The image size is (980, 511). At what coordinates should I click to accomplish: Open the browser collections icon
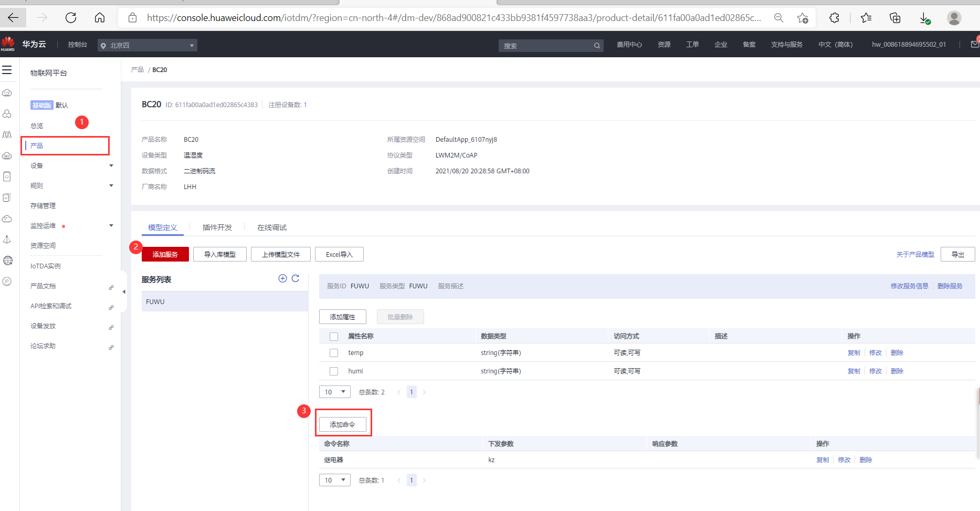[895, 18]
